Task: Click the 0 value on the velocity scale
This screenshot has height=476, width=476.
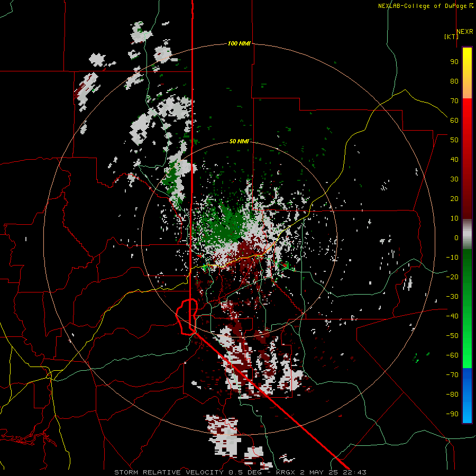Action: [456, 238]
